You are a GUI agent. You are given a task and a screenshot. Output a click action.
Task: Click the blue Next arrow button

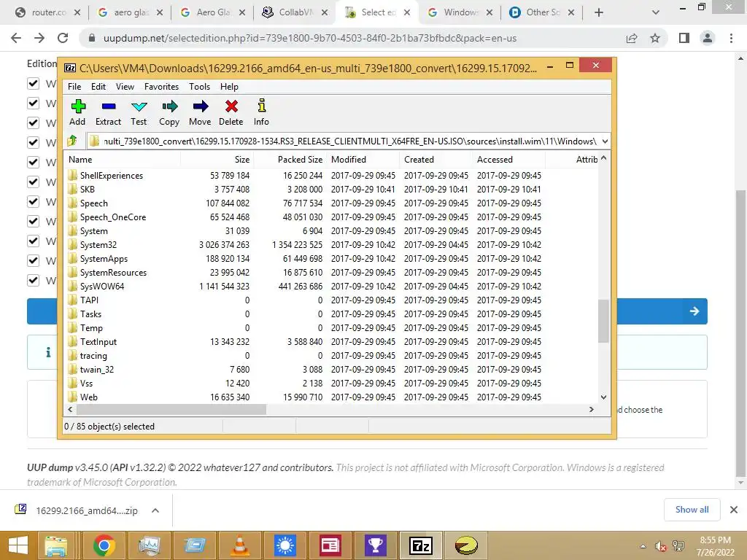tap(694, 311)
